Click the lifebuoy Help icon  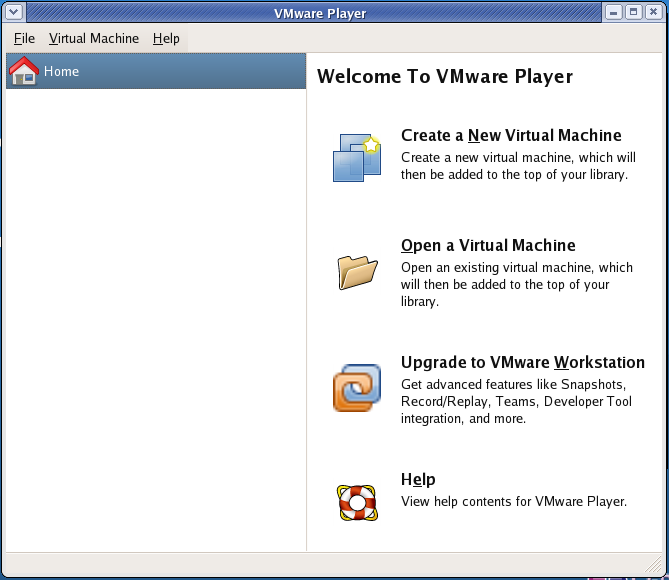(x=357, y=503)
